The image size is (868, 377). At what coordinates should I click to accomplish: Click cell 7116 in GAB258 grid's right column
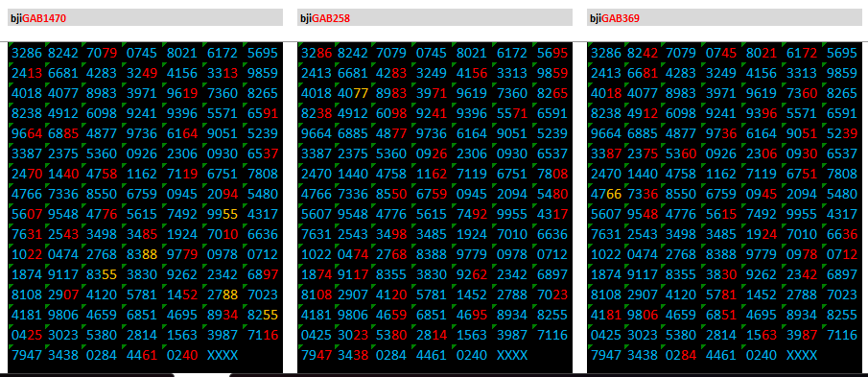pos(552,335)
